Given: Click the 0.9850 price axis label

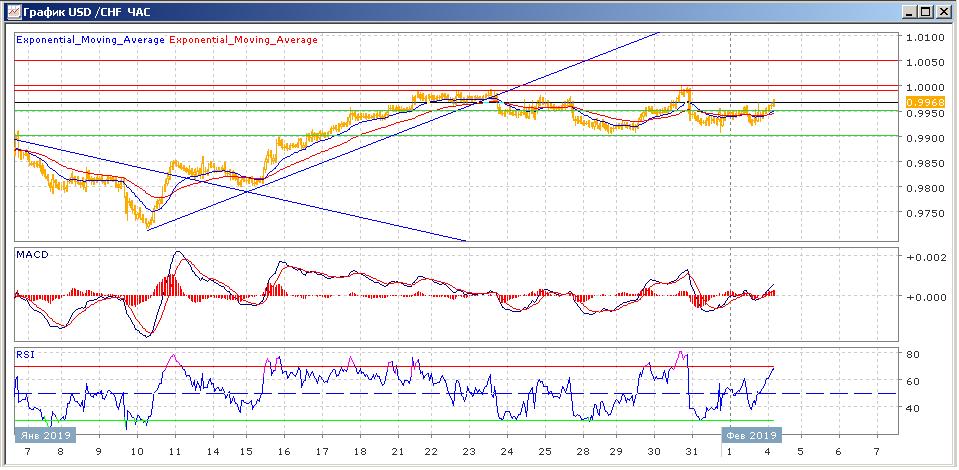Looking at the screenshot, I should click(927, 163).
